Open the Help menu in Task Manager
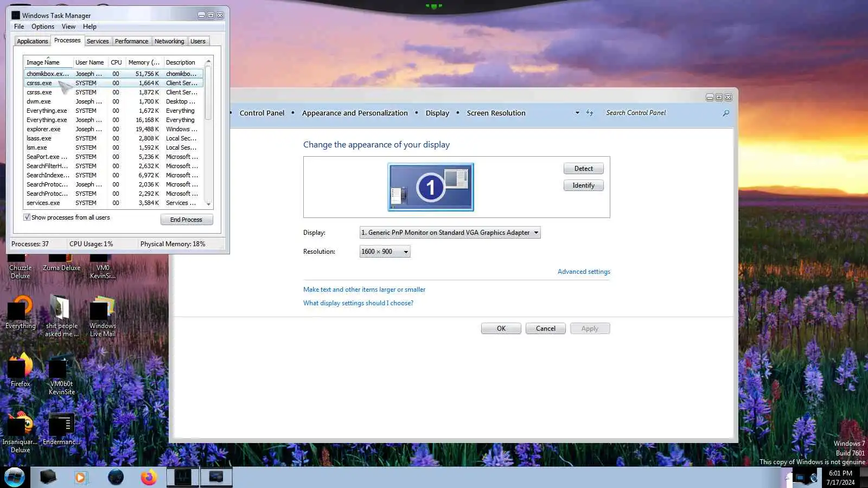Screen dimensions: 868x488 coord(90,27)
